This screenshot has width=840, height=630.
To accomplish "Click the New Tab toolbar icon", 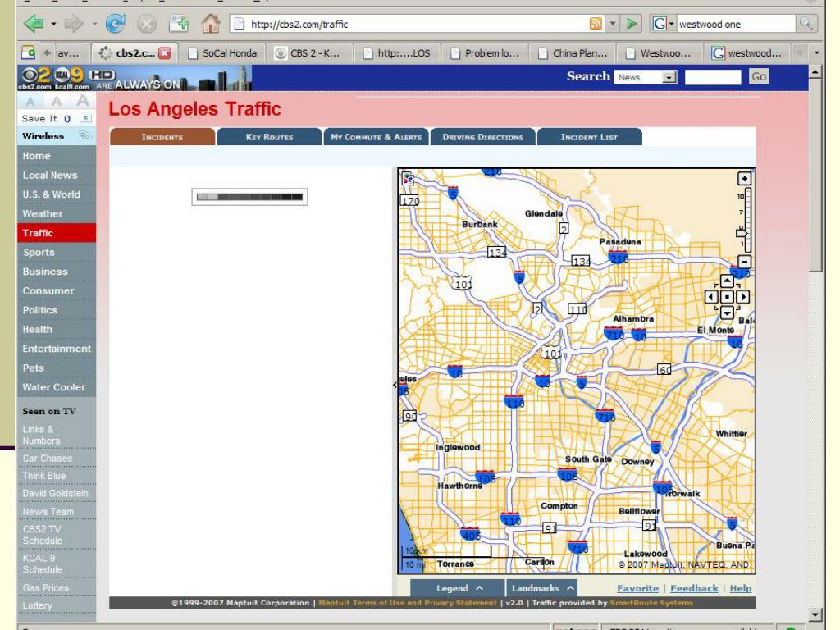I will coord(178,24).
